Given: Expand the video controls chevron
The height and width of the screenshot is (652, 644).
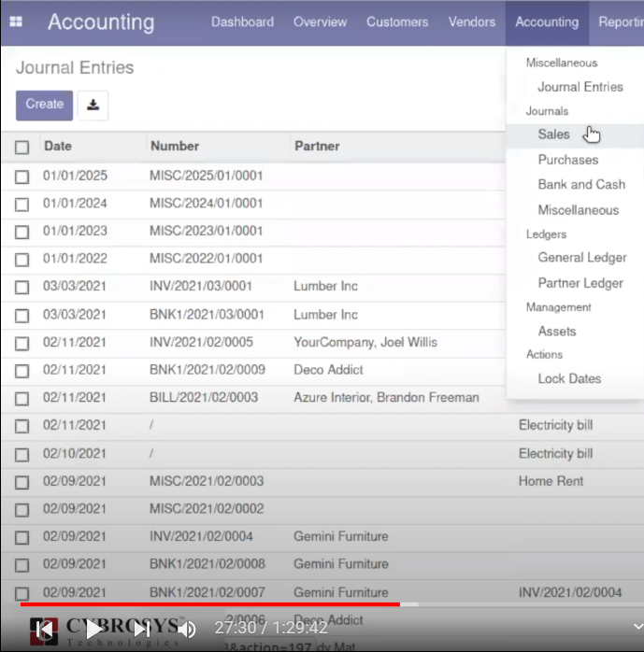Looking at the screenshot, I should [637, 626].
